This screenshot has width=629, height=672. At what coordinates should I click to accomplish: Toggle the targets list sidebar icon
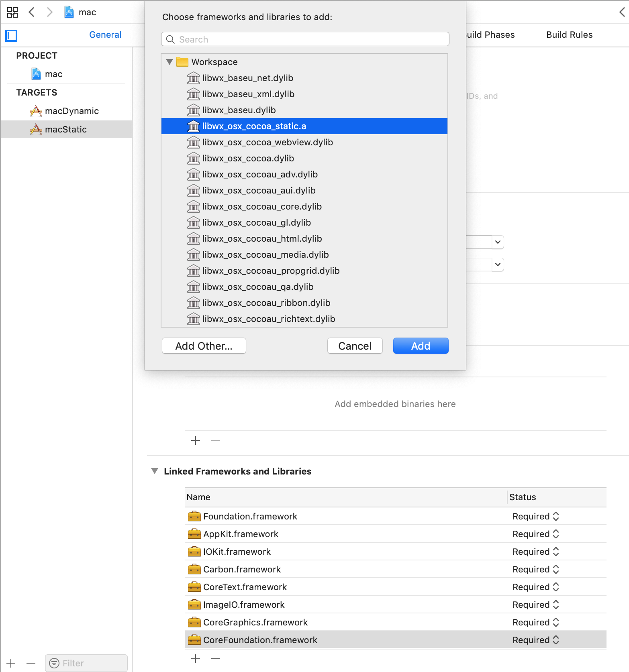(11, 35)
